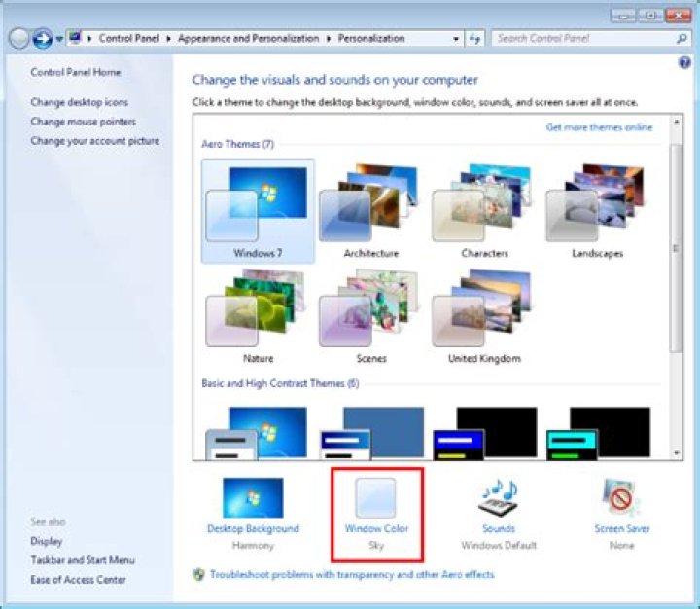
Task: Click Change desktop icons link
Action: tap(79, 102)
